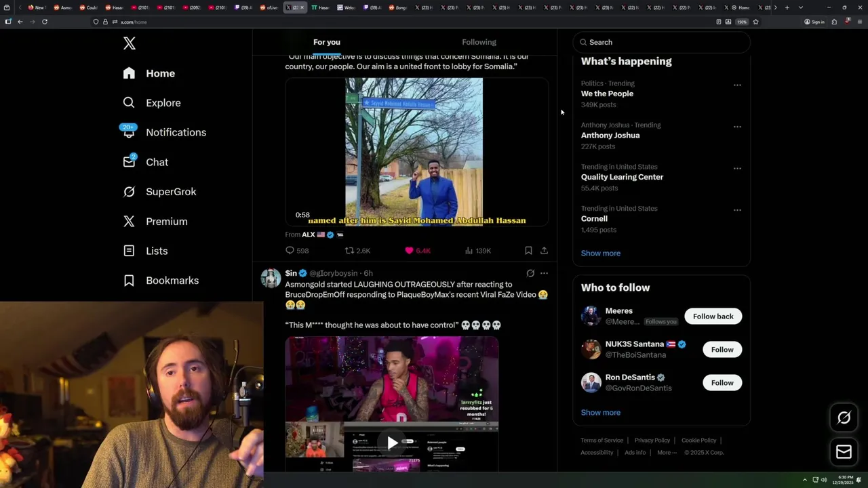Open the Ads info footer link

635,453
